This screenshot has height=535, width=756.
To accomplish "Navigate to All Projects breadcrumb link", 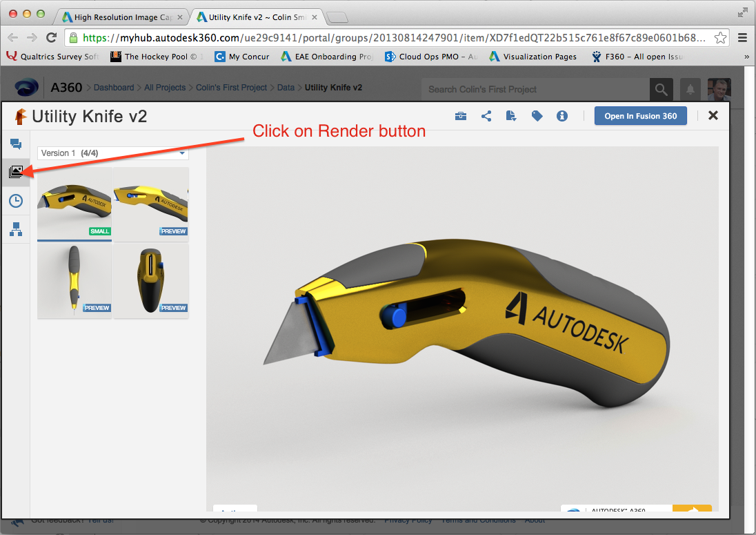I will (163, 88).
